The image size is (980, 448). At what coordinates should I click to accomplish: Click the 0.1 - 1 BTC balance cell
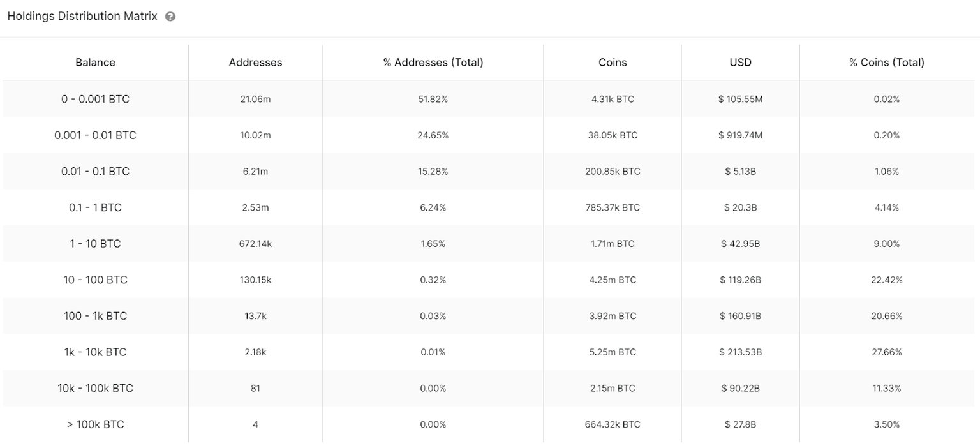tap(95, 207)
